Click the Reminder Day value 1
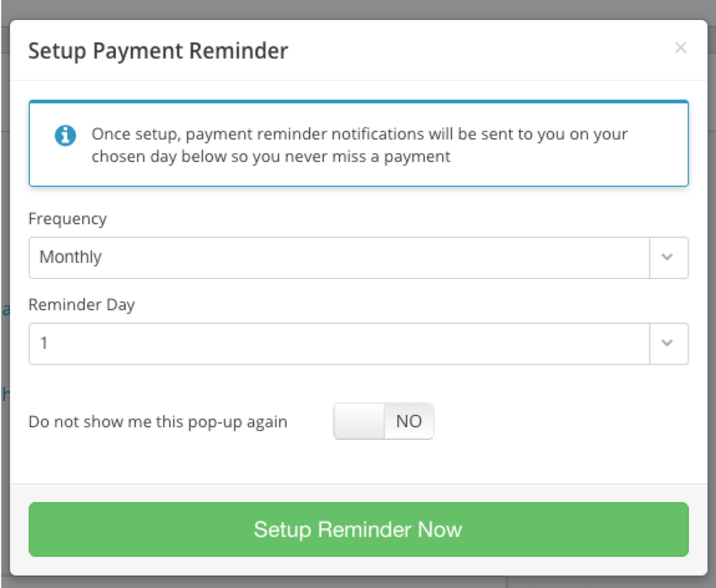 44,343
